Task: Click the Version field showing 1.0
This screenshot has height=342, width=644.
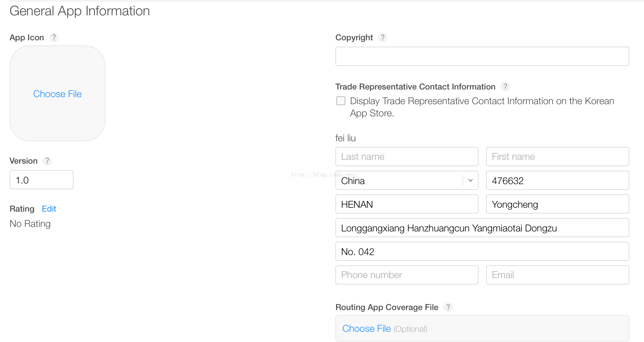Action: pos(42,180)
